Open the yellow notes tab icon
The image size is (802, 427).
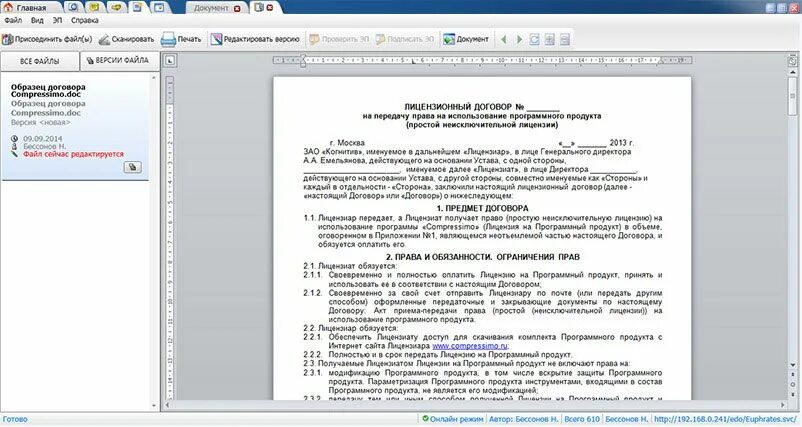click(x=94, y=8)
